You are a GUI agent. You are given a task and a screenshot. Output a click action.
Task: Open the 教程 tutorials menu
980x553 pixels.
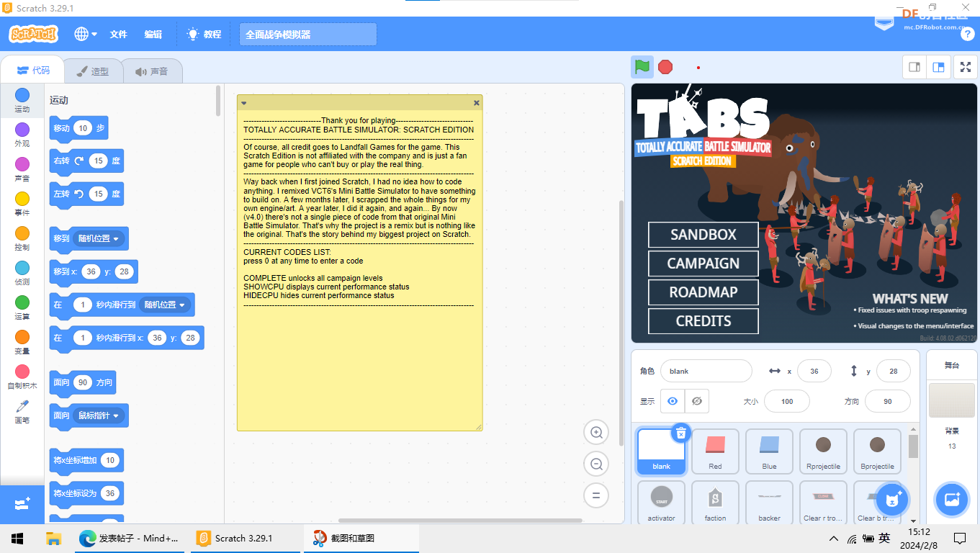pyautogui.click(x=204, y=34)
